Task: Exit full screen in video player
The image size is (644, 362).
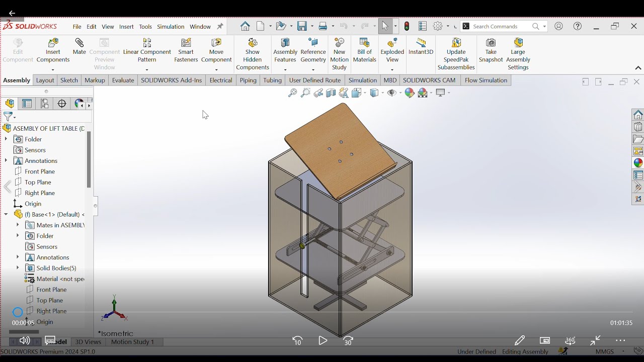Action: click(x=596, y=340)
